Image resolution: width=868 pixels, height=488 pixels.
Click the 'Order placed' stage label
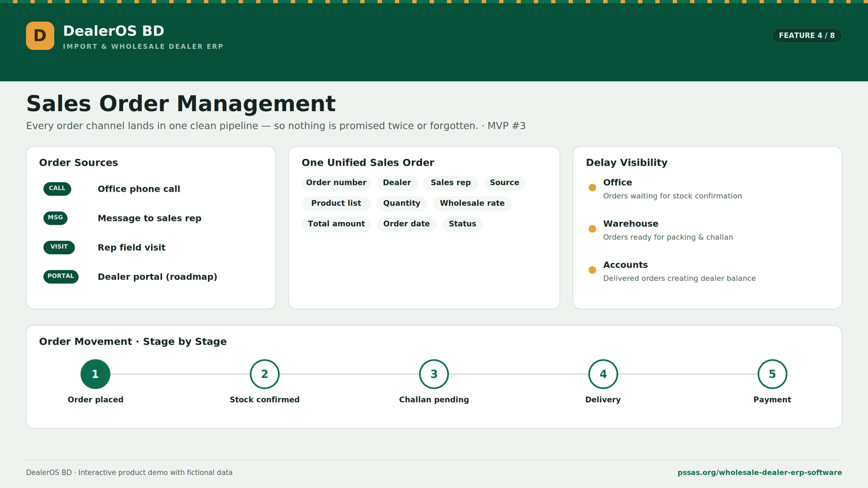[x=95, y=400]
